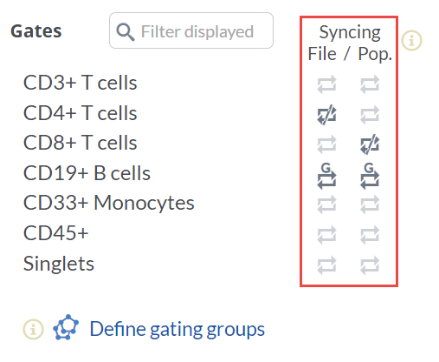Toggle file syncing for CD8+ T cells

click(327, 144)
